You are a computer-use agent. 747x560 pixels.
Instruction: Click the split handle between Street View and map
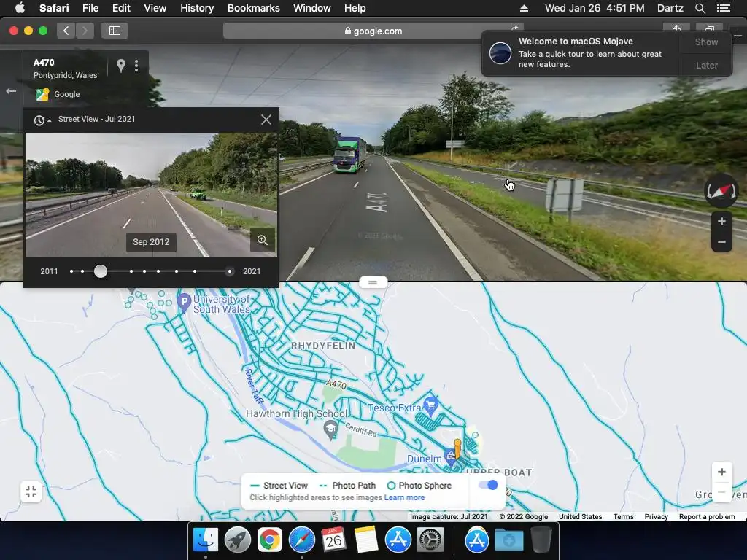(373, 282)
